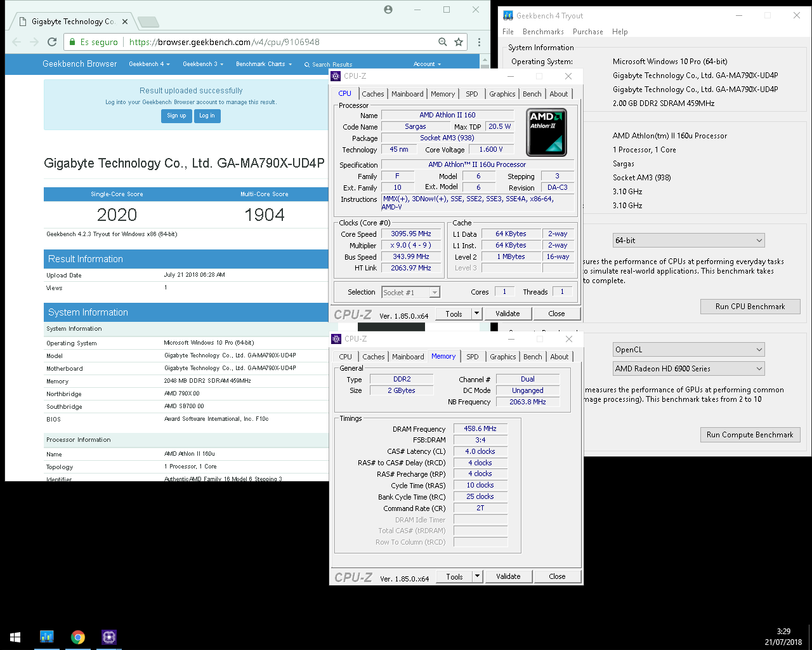This screenshot has width=812, height=650.
Task: Switch to SPD tab in upper CPU-Z
Action: click(472, 94)
